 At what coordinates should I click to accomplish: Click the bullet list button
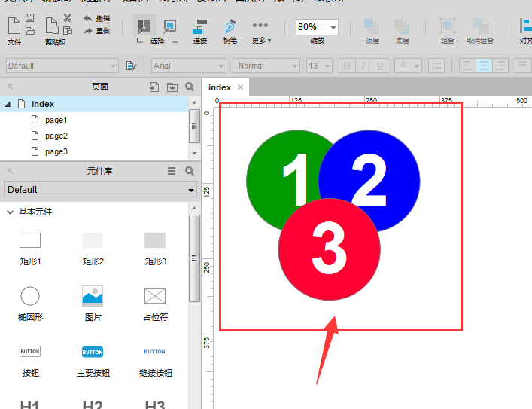(x=436, y=66)
